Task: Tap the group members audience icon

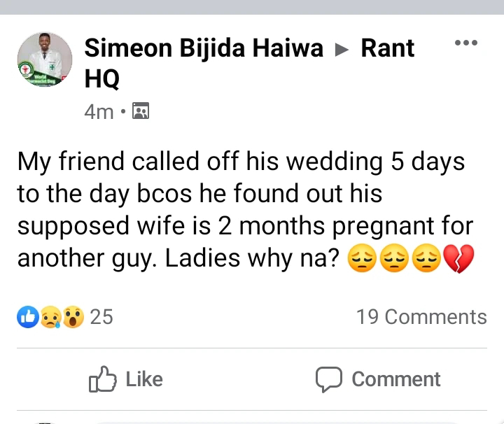Action: tap(141, 111)
